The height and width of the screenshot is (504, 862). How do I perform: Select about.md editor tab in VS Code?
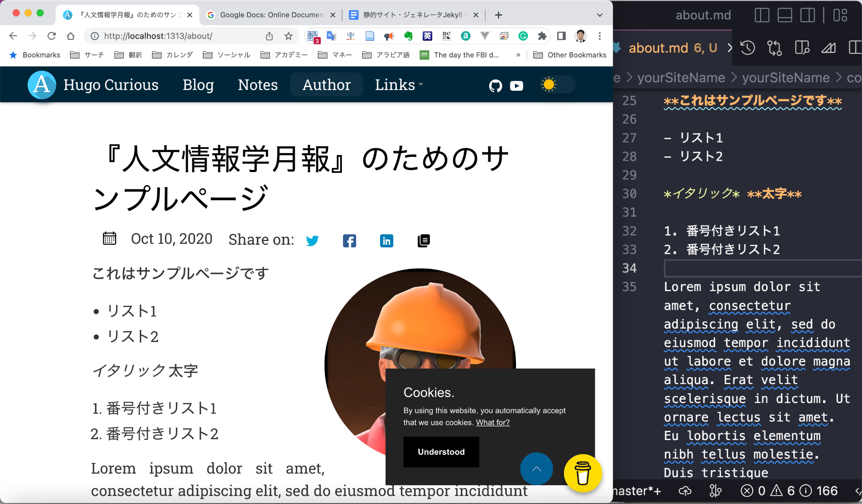tap(673, 48)
